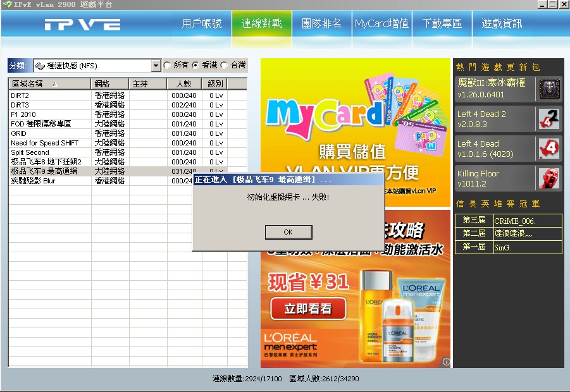Maximize the IPvE vLan window
570x392 pixels.
552,4
